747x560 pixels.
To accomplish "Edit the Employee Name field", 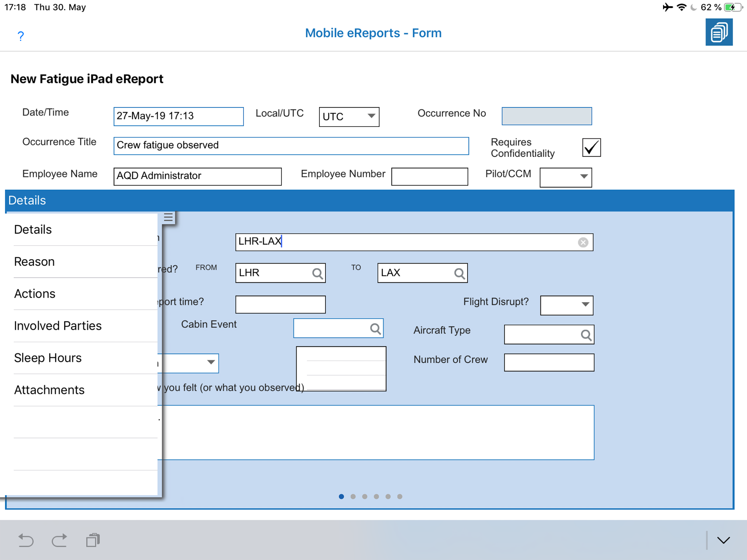I will coord(197,176).
